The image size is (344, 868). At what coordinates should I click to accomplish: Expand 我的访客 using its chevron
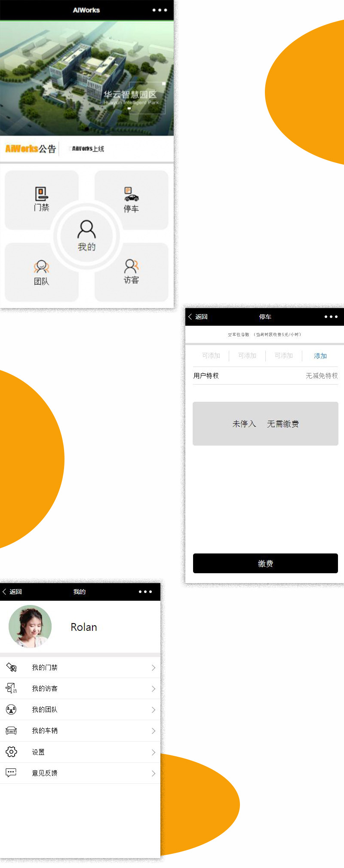(x=154, y=689)
